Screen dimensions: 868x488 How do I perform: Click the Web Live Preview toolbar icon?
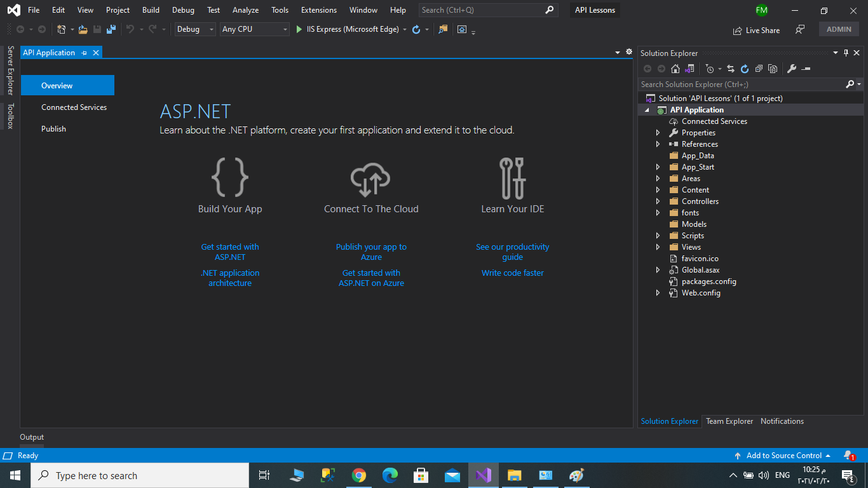click(x=462, y=29)
